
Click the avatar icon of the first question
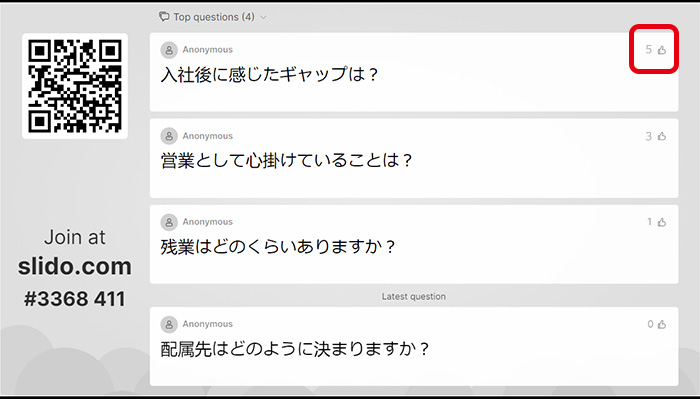click(x=169, y=50)
